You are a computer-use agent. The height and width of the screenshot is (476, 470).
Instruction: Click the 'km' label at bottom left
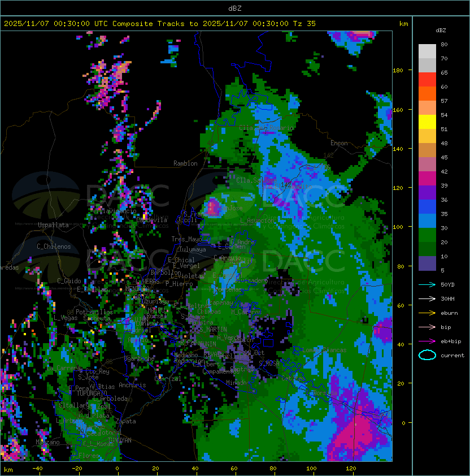point(8,470)
